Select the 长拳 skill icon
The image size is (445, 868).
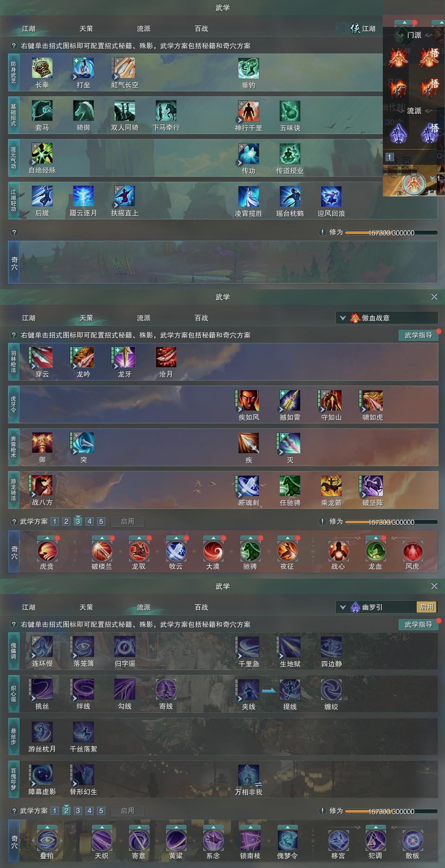(42, 68)
